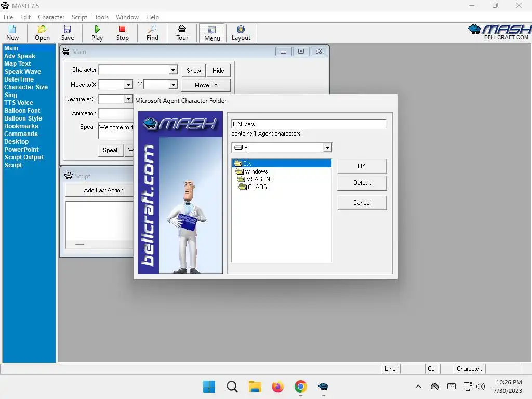Viewport: 532px width, 399px height.
Task: Select Balloon Style in the sidebar
Action: click(x=23, y=118)
